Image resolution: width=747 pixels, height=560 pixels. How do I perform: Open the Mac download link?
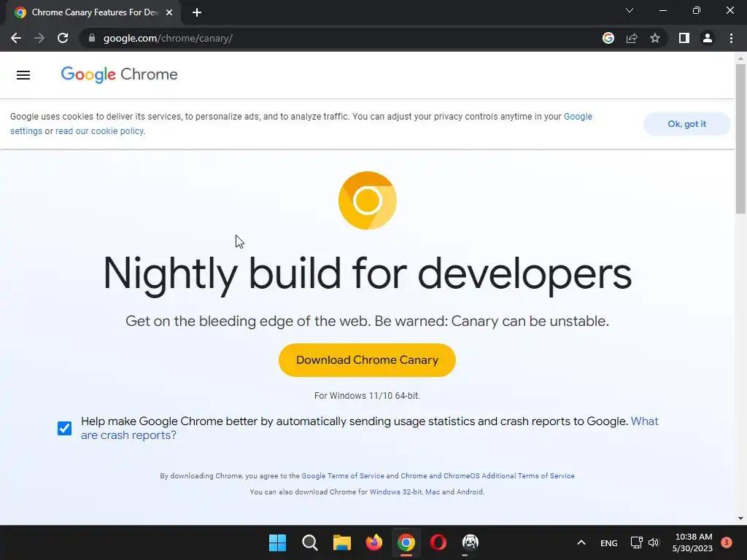432,492
